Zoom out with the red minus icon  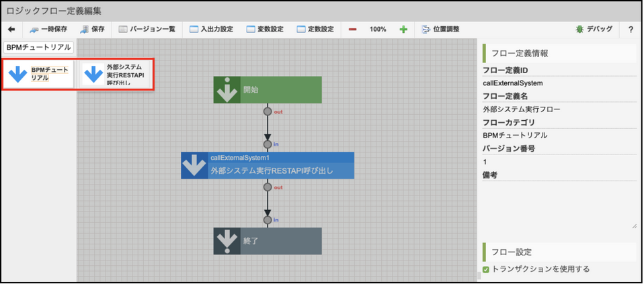point(352,30)
